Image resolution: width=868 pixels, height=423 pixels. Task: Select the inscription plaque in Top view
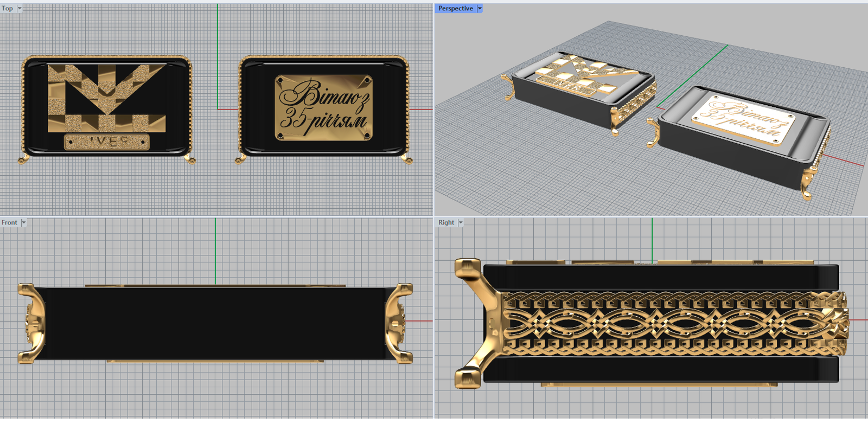324,108
